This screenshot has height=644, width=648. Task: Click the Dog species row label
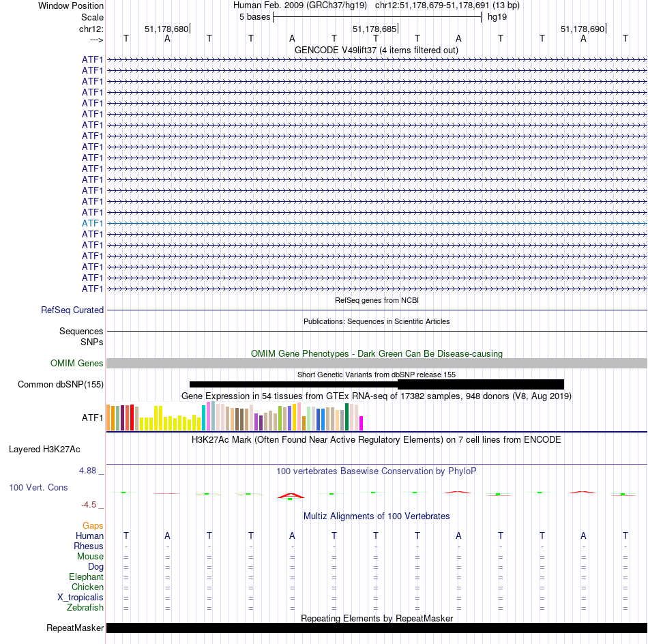tap(96, 567)
